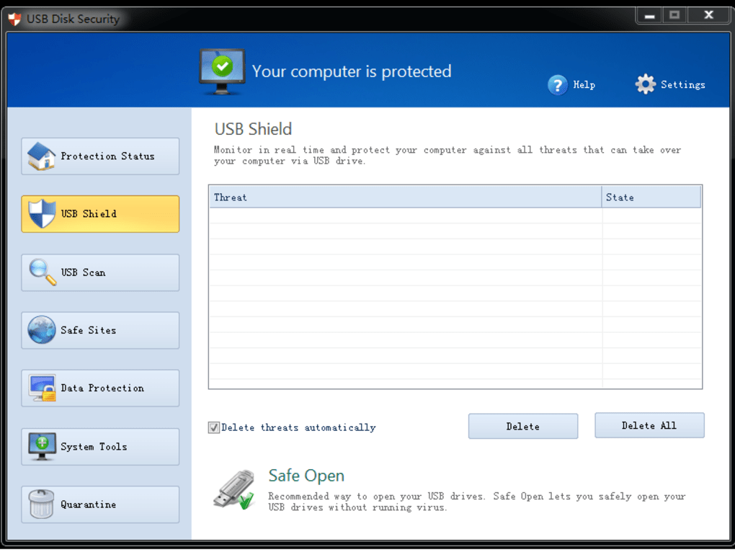Uncheck Delete threats automatically

(213, 427)
